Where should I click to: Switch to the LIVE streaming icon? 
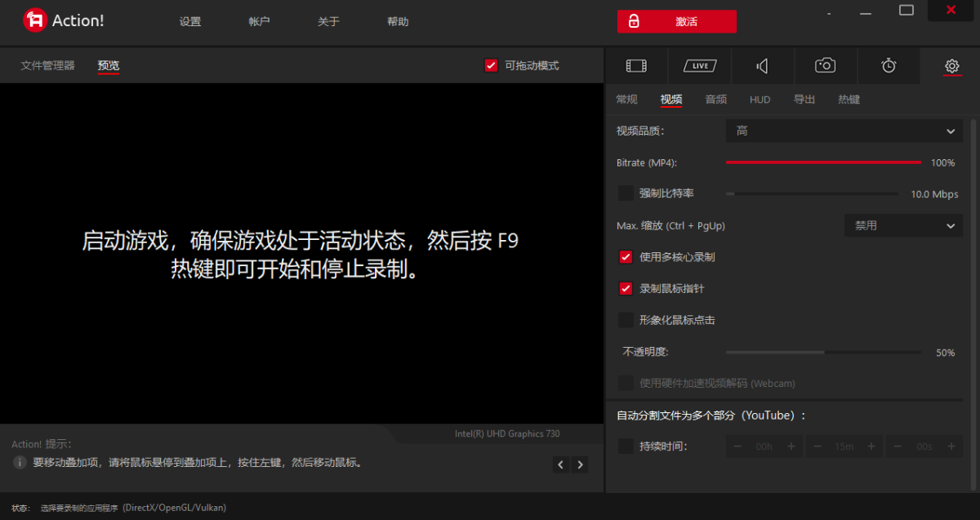700,65
